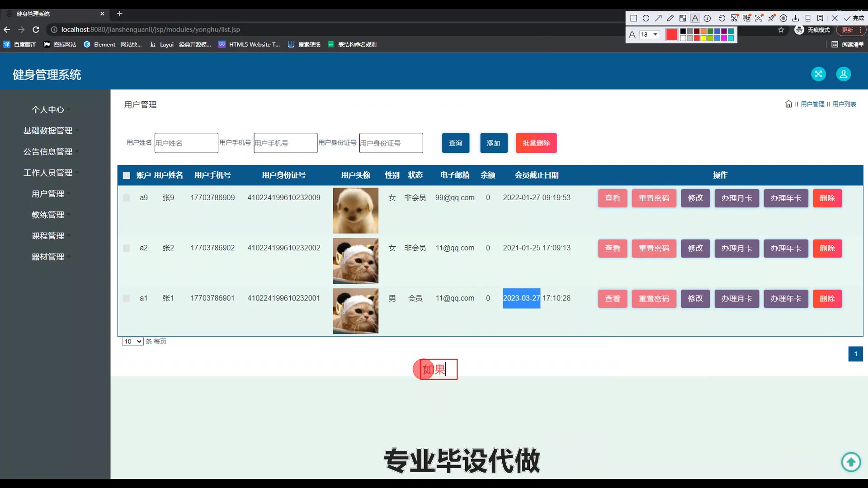This screenshot has height=488, width=868.
Task: Click the 批量删除 button
Action: (536, 143)
